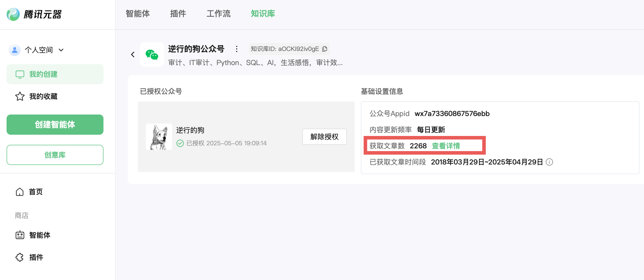This screenshot has width=644, height=280.
Task: Expand the 个人空间 dropdown chevron
Action: (x=61, y=50)
